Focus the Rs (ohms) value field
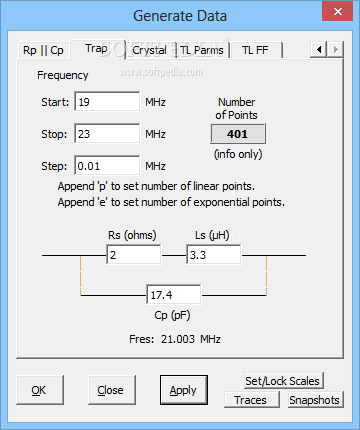The width and height of the screenshot is (360, 430). (134, 255)
